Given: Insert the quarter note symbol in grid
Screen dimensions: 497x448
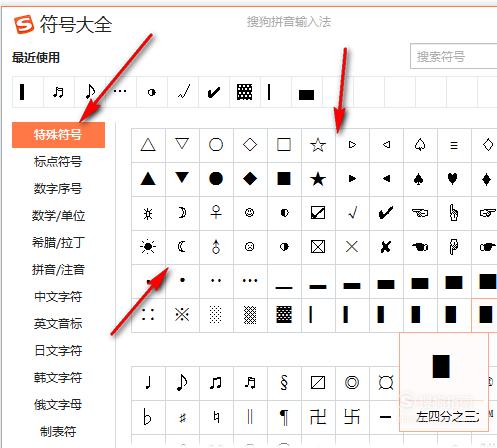Looking at the screenshot, I should point(148,383).
